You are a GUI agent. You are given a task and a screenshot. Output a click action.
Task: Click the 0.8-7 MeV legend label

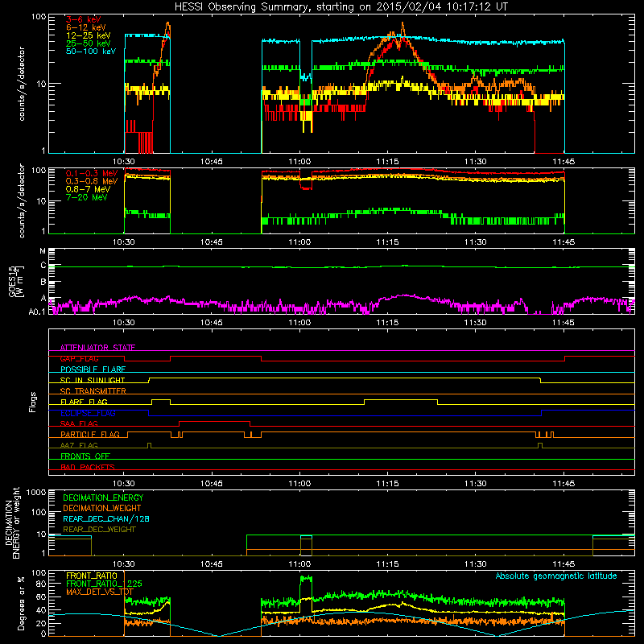click(88, 189)
